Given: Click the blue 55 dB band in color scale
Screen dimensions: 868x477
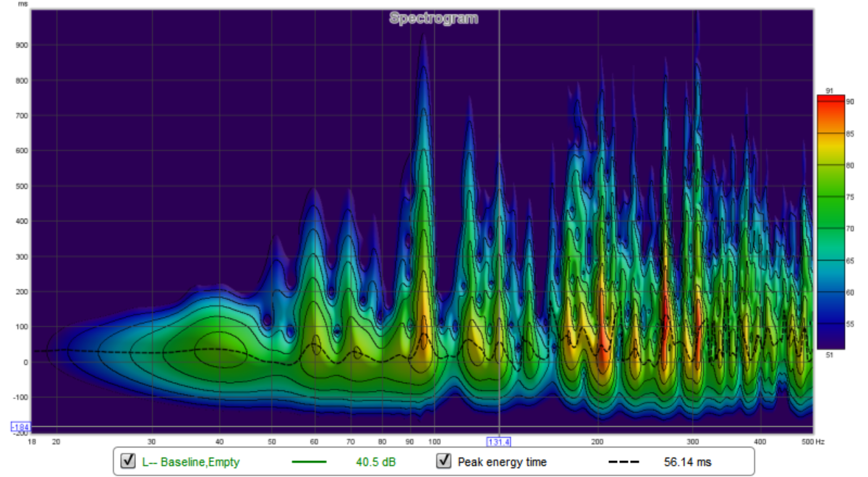Looking at the screenshot, I should tap(830, 323).
